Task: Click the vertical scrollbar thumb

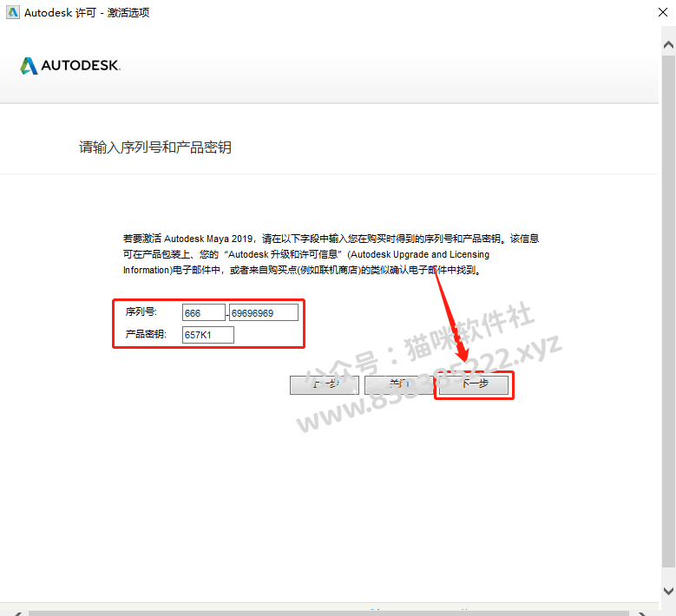Action: click(669, 311)
